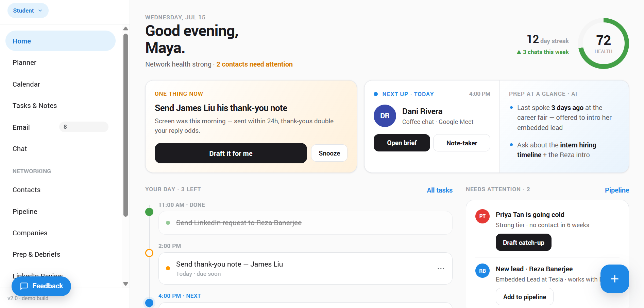Click the 72 Health ring
Screen dimensions: 644x308
tap(604, 43)
